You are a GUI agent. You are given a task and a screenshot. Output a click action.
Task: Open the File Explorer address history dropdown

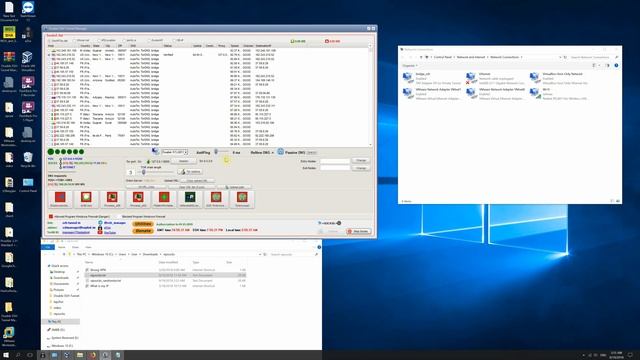click(260, 254)
